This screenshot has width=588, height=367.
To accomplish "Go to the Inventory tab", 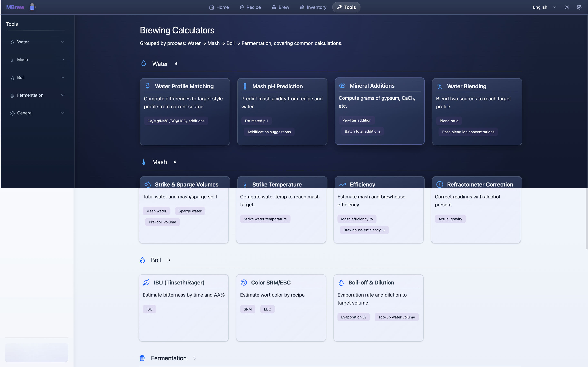I will click(x=313, y=7).
